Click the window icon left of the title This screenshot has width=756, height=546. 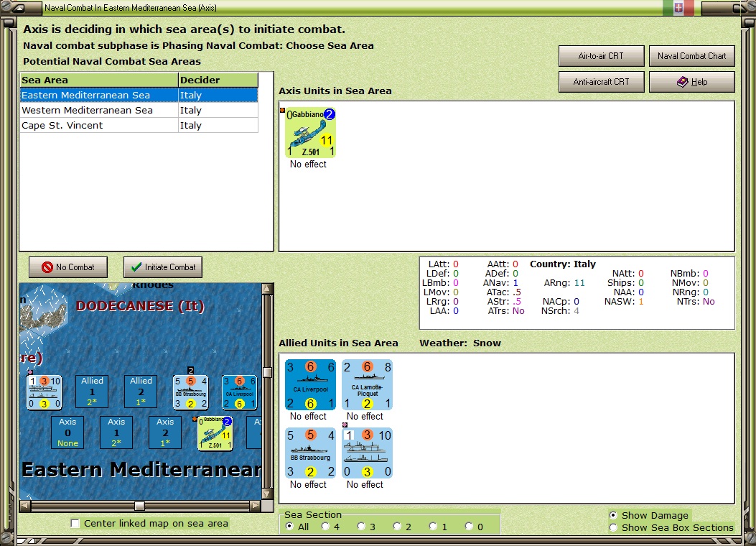[x=19, y=8]
